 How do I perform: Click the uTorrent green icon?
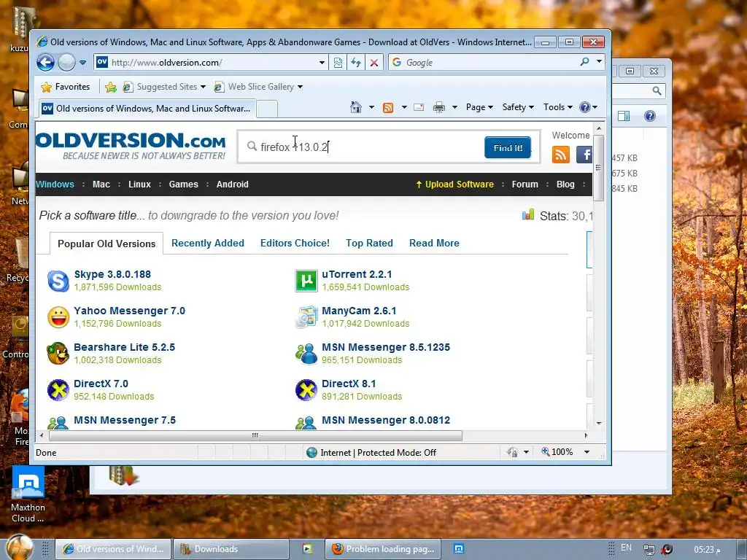(306, 281)
